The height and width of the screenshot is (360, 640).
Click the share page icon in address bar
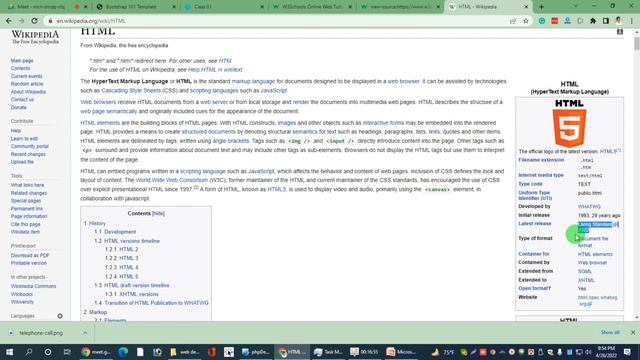click(513, 21)
